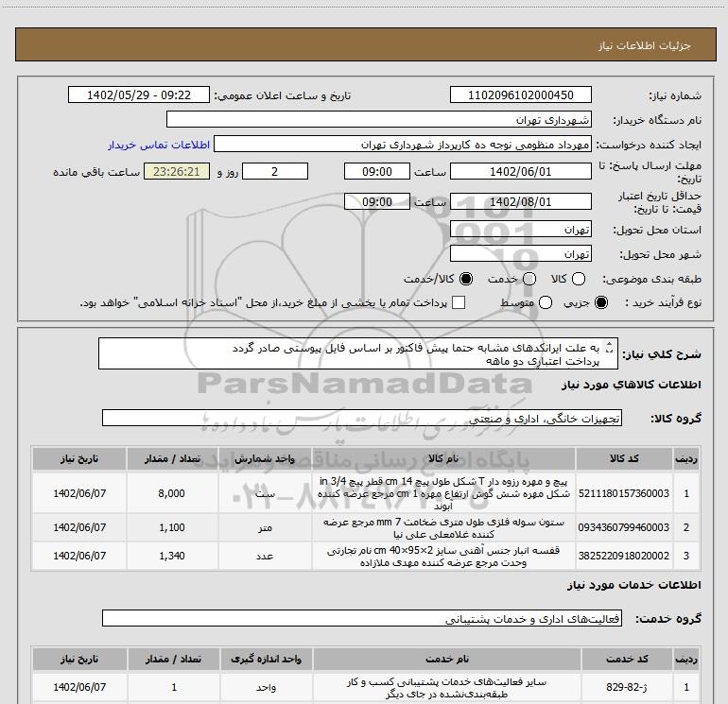Image resolution: width=728 pixels, height=704 pixels.
Task: Click service code ژ-82-829
Action: [x=627, y=687]
